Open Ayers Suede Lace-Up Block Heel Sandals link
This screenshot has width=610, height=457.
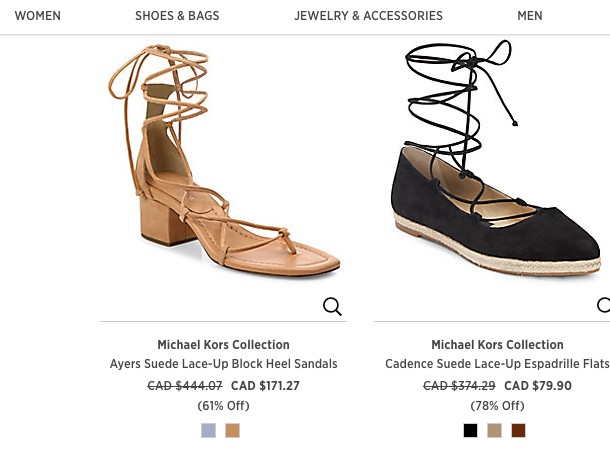click(223, 365)
